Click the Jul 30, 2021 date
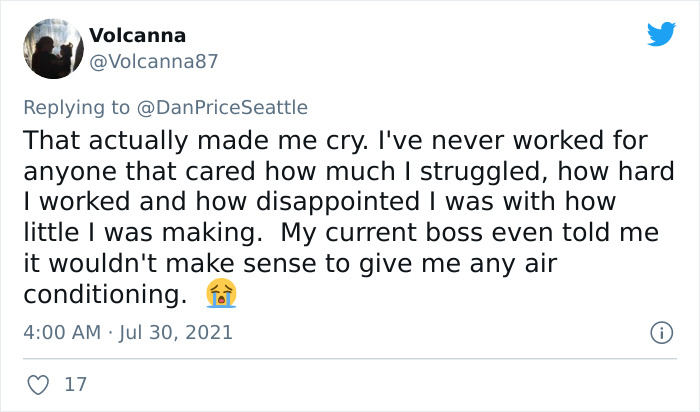700x412 pixels. 177,332
